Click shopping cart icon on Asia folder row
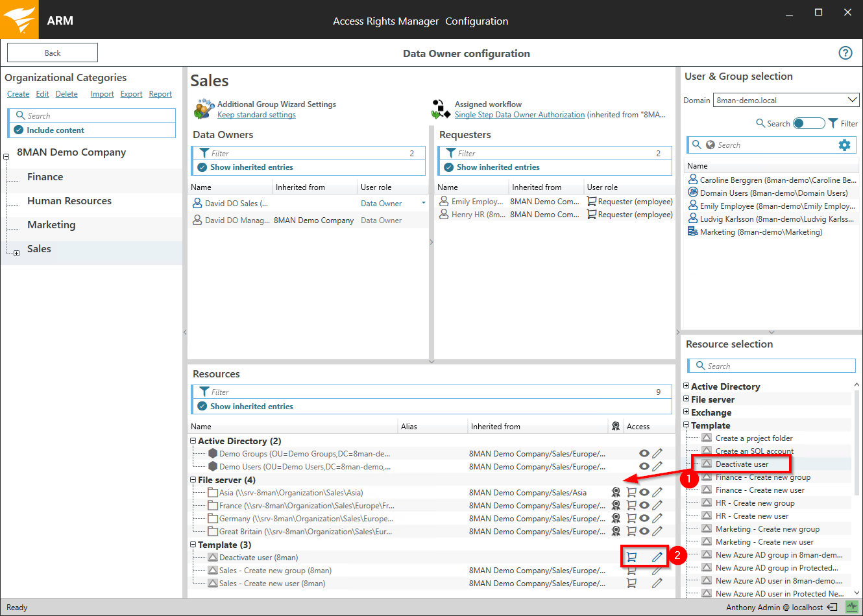Image resolution: width=863 pixels, height=616 pixels. [631, 493]
